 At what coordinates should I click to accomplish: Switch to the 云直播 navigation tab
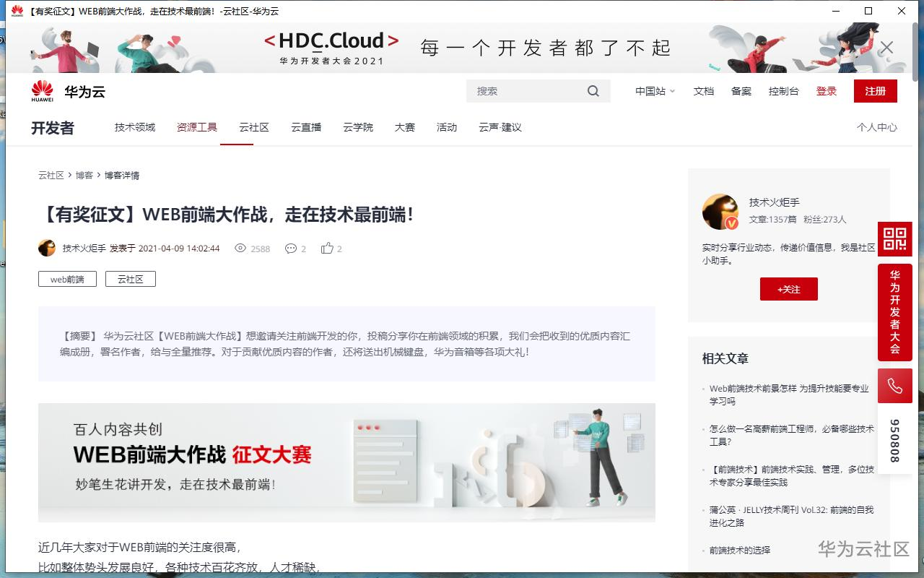[x=305, y=127]
